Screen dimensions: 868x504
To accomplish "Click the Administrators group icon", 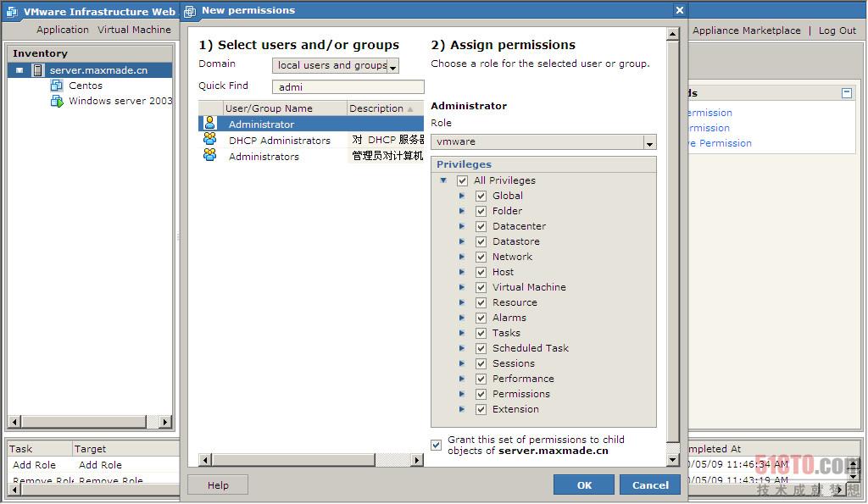I will [210, 155].
